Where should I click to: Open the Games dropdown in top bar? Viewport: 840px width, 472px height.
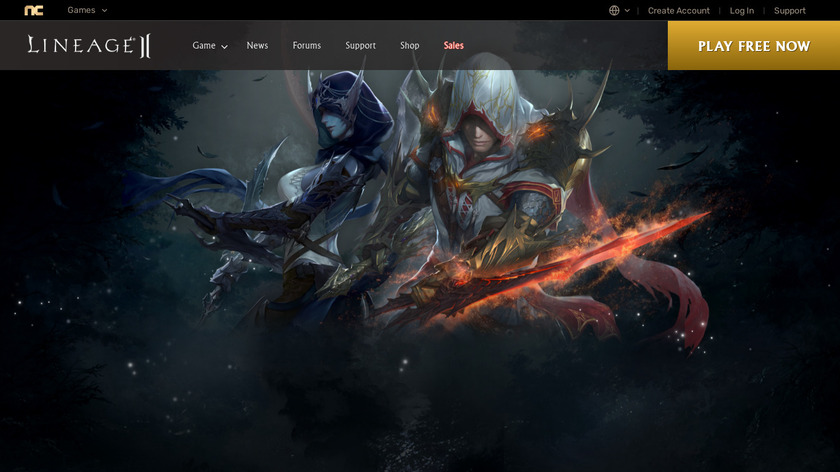click(x=87, y=10)
